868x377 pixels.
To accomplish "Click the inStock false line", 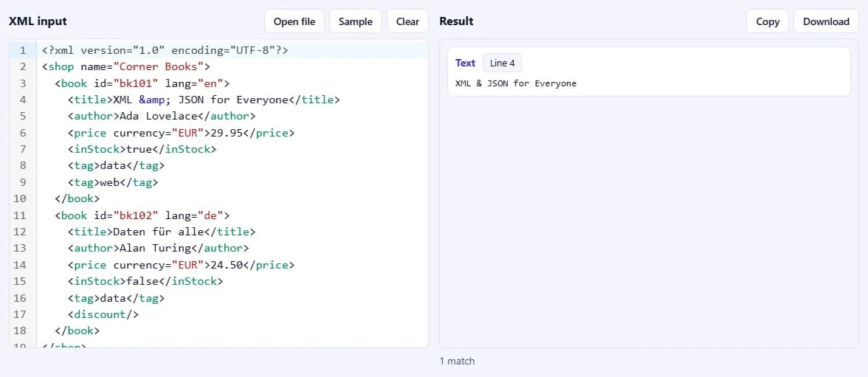I will point(145,281).
